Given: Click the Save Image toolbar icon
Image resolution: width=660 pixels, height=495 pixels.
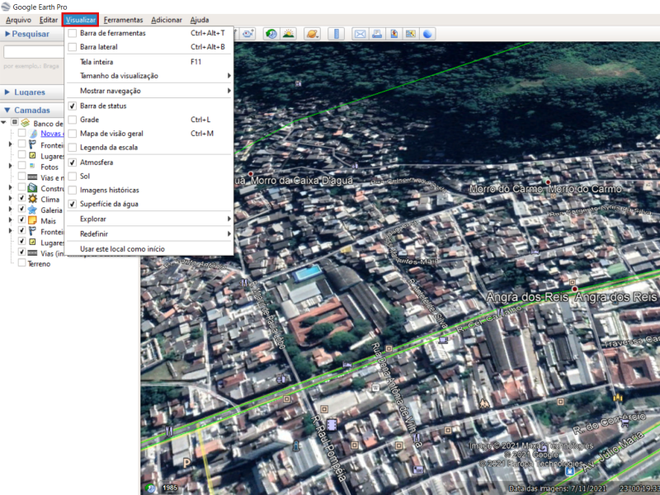Looking at the screenshot, I should [x=394, y=34].
